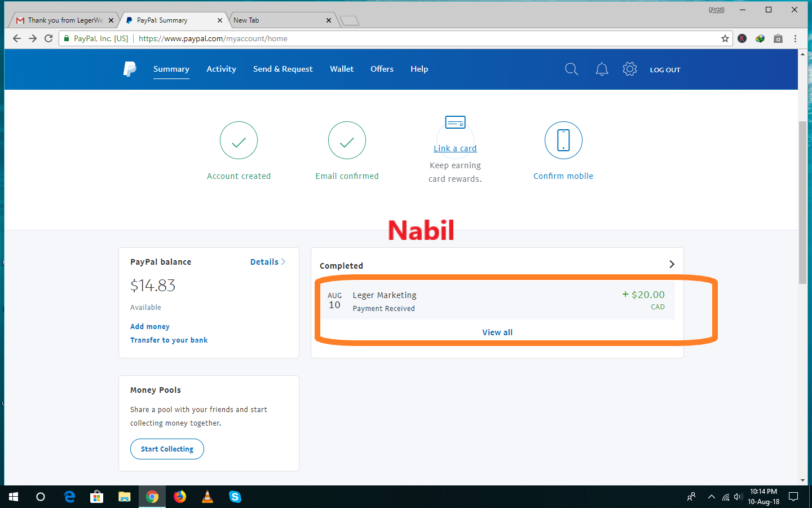Open the People icon in the taskbar
812x508 pixels.
tap(691, 497)
